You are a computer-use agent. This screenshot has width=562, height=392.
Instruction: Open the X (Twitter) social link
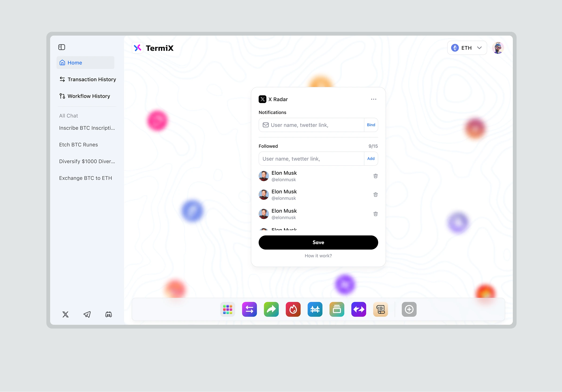point(65,314)
